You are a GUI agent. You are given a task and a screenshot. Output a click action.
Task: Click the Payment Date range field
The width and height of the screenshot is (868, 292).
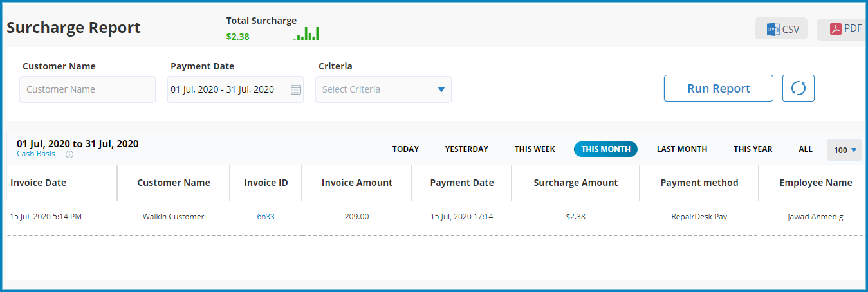coord(235,89)
